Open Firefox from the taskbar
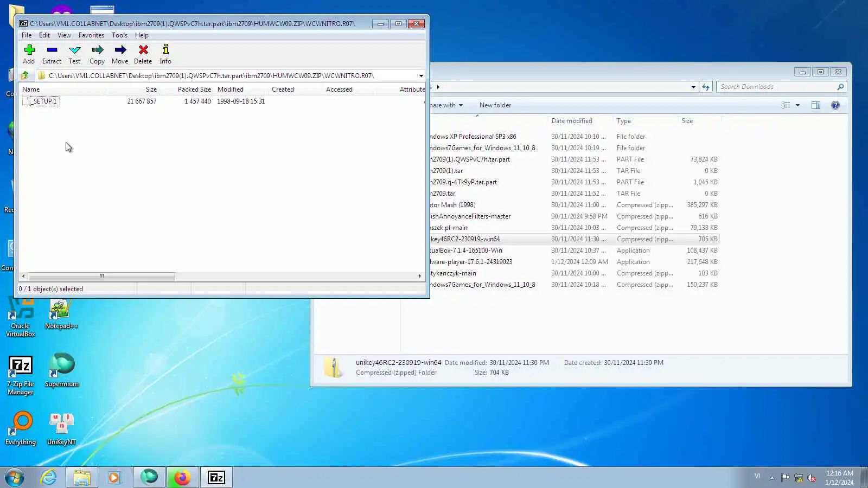 182,477
